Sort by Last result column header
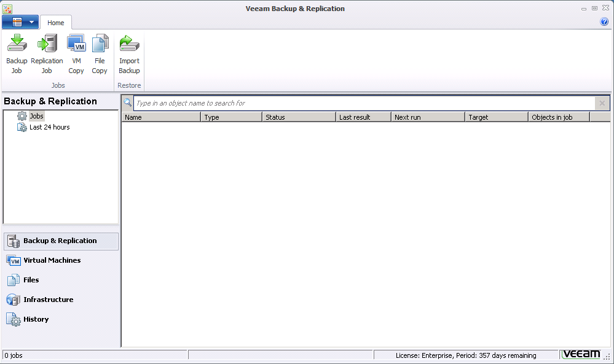Screen dimensions: 614x364 click(x=364, y=117)
